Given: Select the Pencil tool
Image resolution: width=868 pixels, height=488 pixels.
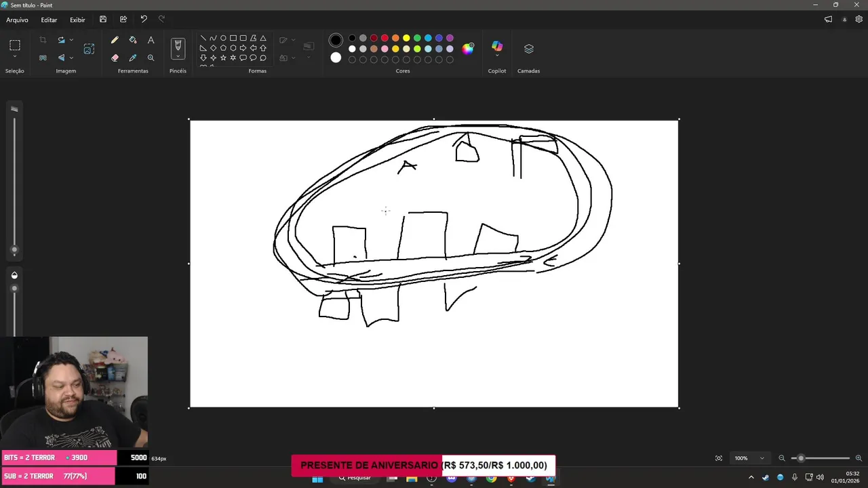Looking at the screenshot, I should pyautogui.click(x=115, y=40).
